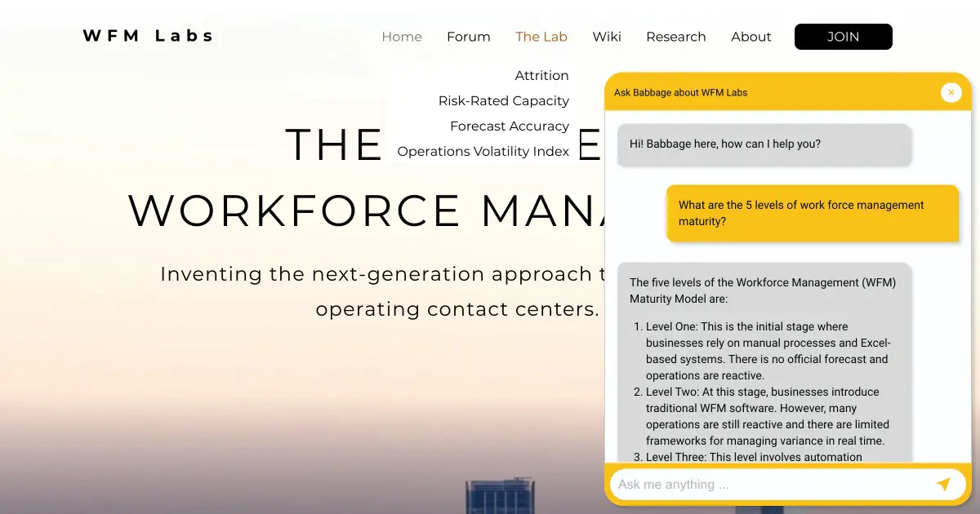This screenshot has width=980, height=514.
Task: Close the Babbage chat panel
Action: 951,92
